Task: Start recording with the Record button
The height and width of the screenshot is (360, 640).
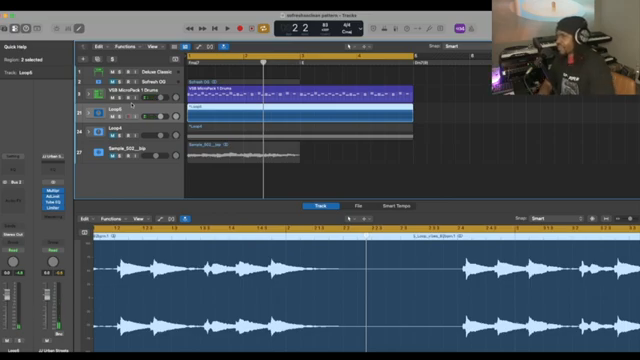Action: [240, 29]
